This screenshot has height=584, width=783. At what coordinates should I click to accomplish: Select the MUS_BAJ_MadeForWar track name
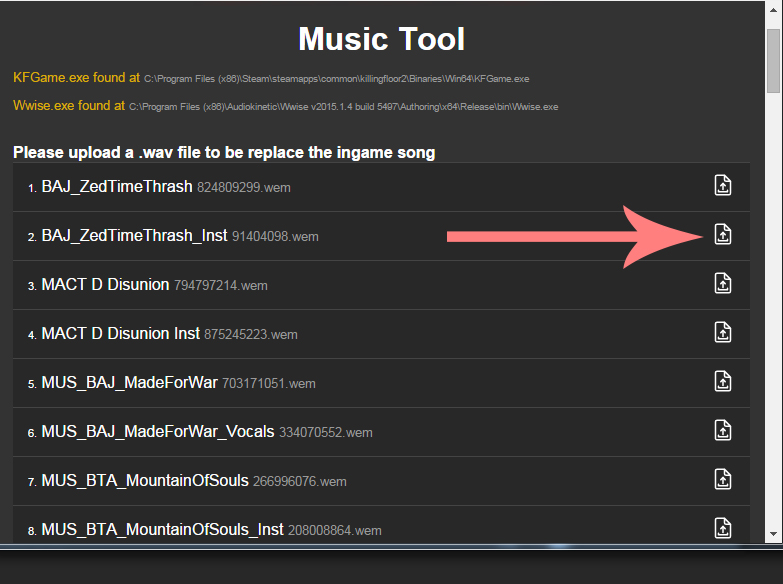coord(130,382)
